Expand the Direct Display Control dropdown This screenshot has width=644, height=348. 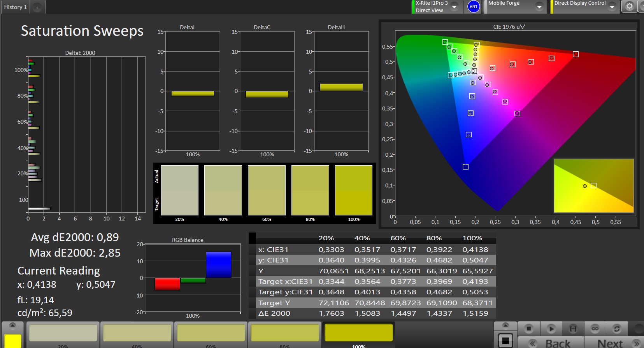pos(612,7)
